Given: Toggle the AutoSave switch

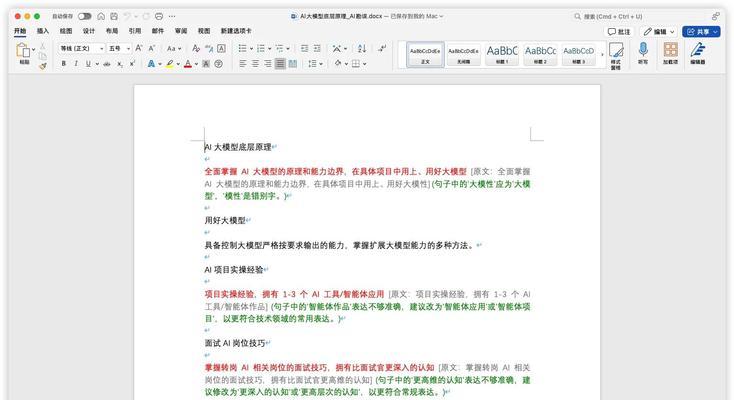Looking at the screenshot, I should coord(85,16).
